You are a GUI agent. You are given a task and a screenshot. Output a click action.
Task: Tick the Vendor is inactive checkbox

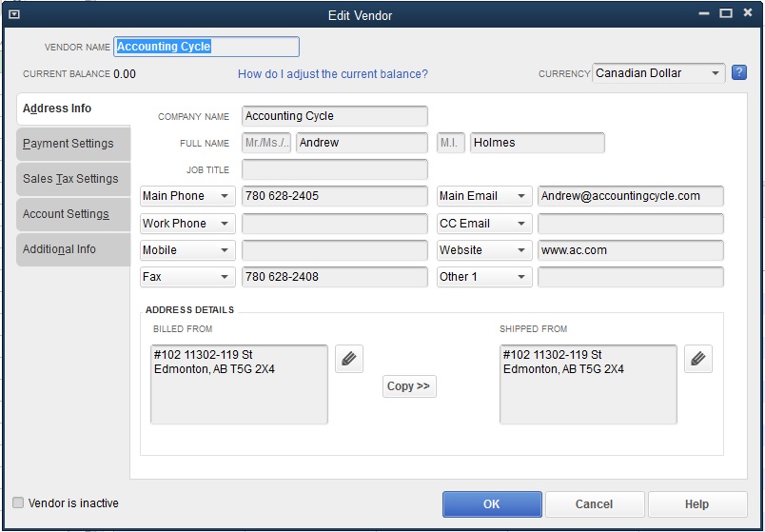coord(18,502)
